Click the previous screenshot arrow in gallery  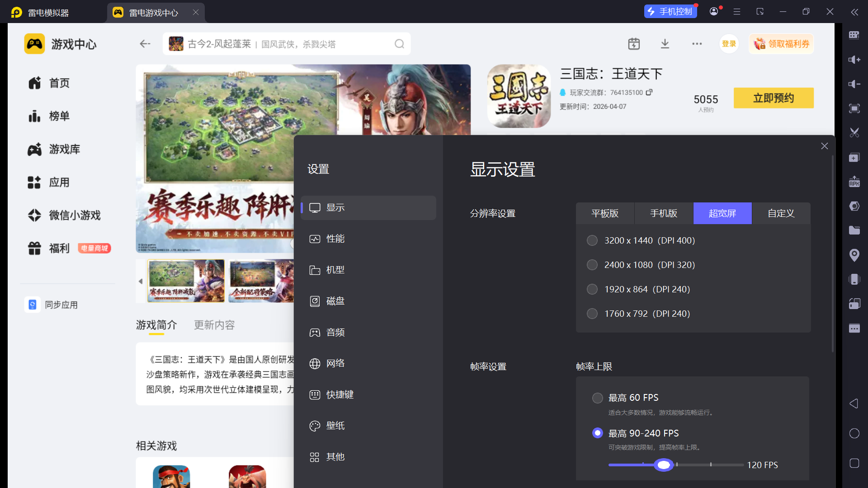point(141,281)
